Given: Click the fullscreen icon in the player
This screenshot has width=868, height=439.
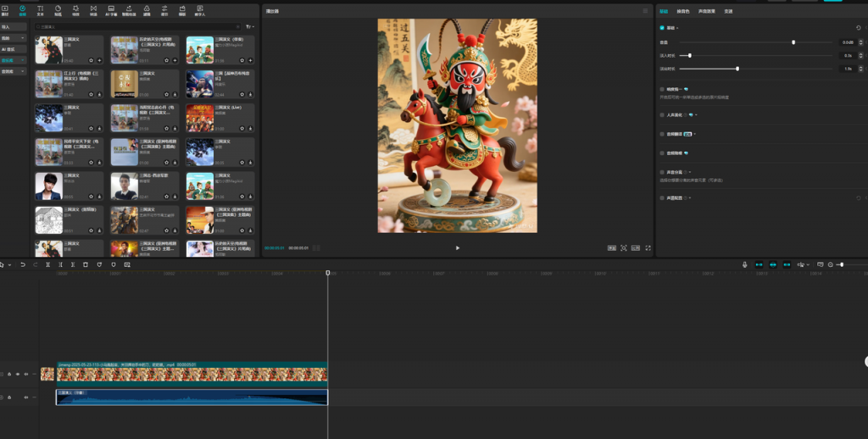Looking at the screenshot, I should [x=648, y=248].
